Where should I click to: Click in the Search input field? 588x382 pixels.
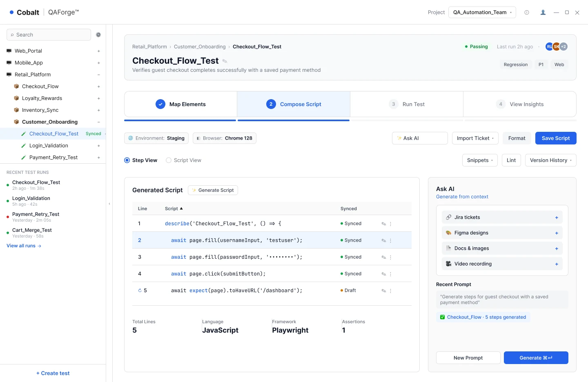[49, 35]
